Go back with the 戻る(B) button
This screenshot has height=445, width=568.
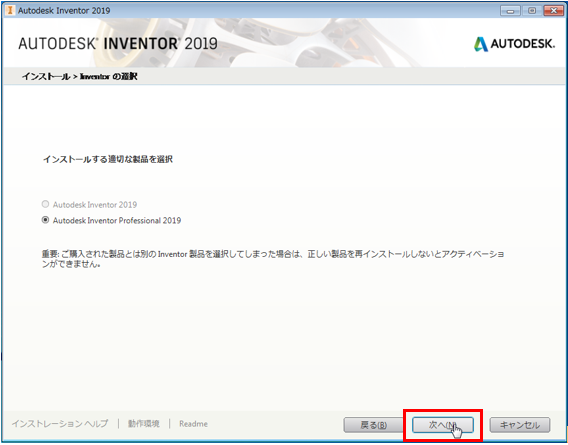point(373,425)
